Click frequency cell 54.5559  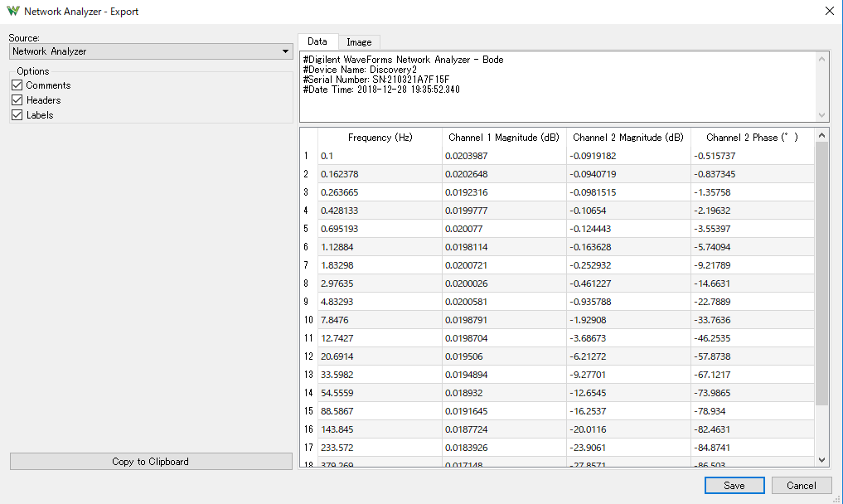coord(380,393)
